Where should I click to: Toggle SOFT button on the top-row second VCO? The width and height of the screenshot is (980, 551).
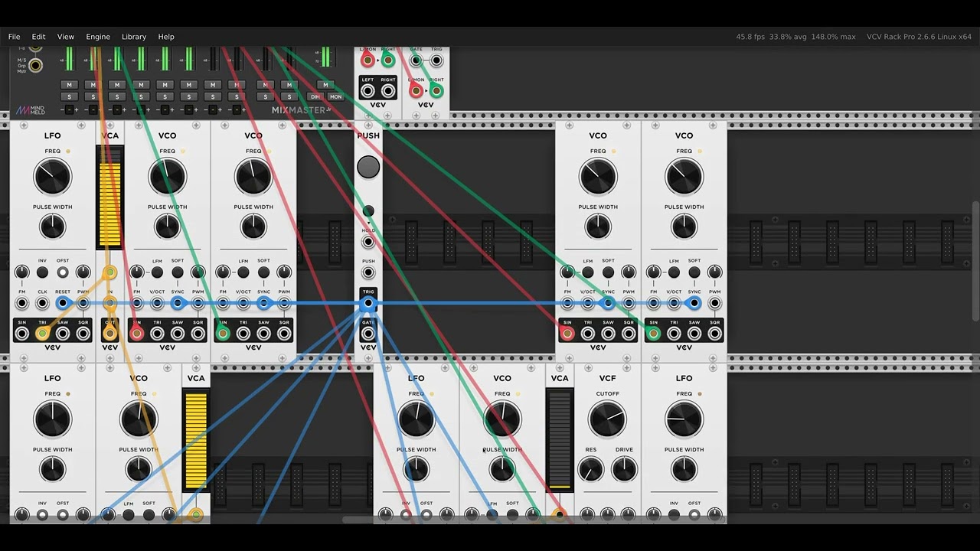(x=263, y=272)
